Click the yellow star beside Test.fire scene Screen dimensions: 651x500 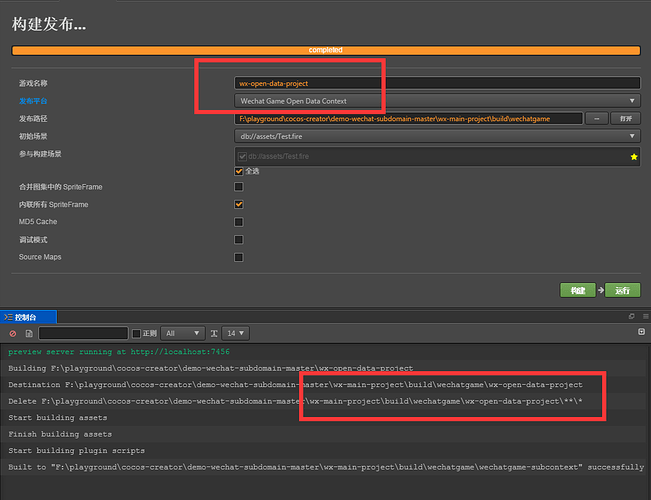tap(634, 157)
